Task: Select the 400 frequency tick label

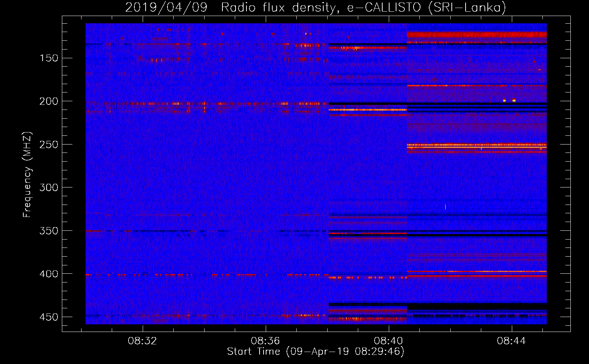Action: 49,274
